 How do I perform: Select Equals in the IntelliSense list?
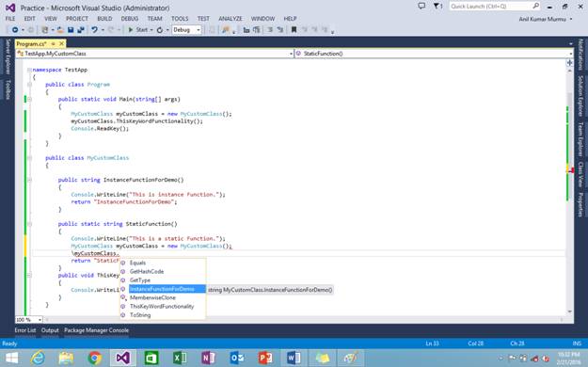[x=163, y=263]
